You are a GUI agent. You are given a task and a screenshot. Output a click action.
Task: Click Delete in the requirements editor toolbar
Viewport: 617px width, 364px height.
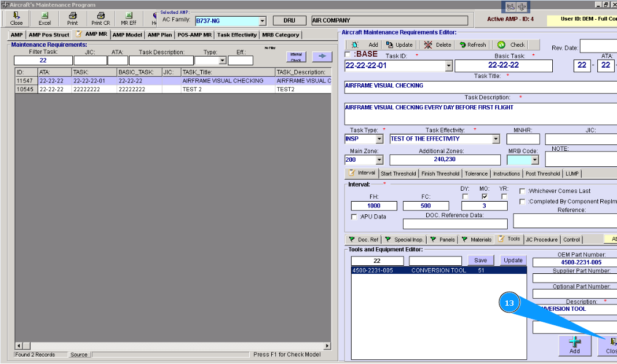tap(437, 44)
